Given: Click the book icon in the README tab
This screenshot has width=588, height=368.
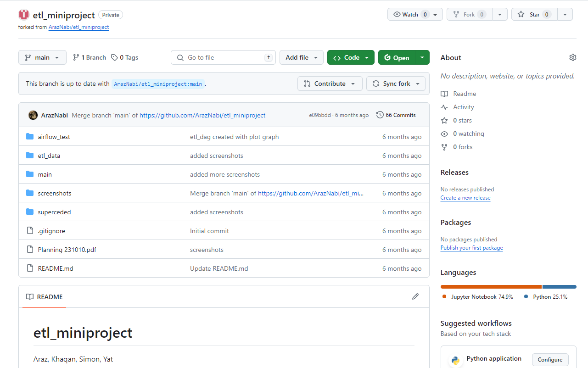Looking at the screenshot, I should pos(29,297).
